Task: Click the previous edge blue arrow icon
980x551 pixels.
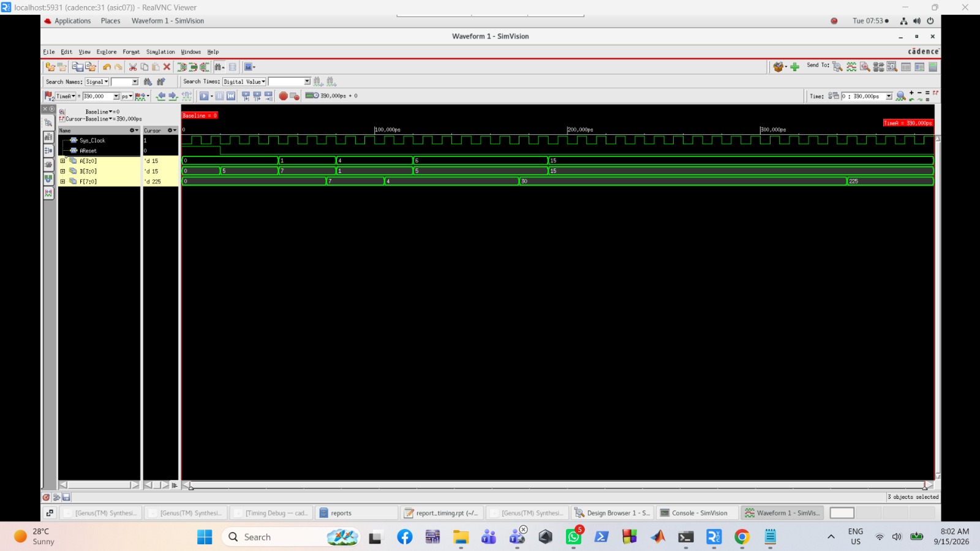Action: pyautogui.click(x=160, y=96)
